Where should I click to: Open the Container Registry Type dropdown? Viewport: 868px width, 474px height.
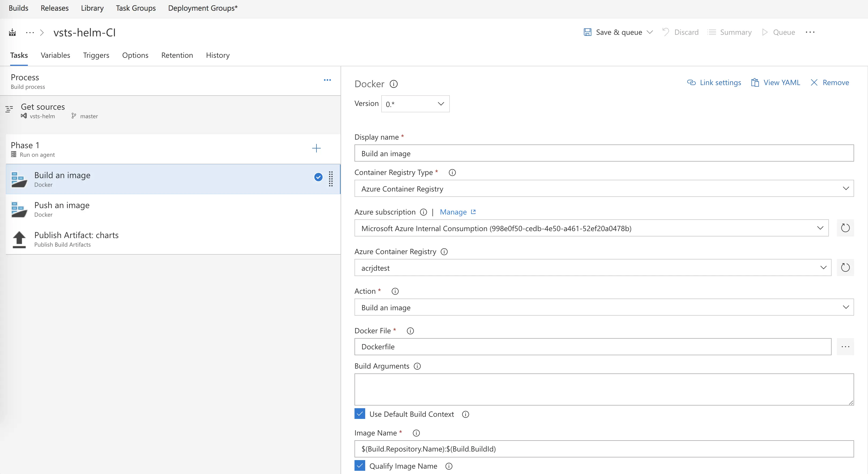pos(604,189)
